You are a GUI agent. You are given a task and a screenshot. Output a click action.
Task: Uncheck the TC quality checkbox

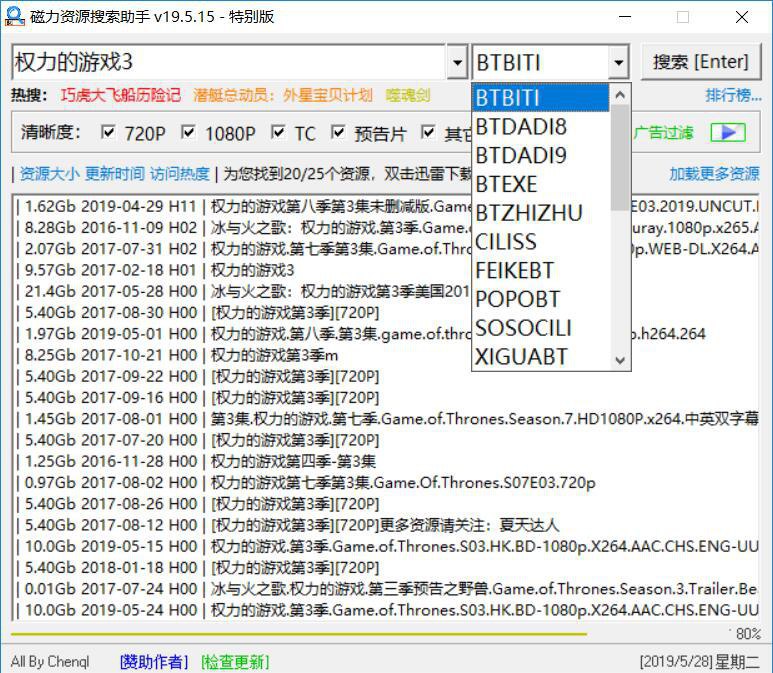click(278, 132)
